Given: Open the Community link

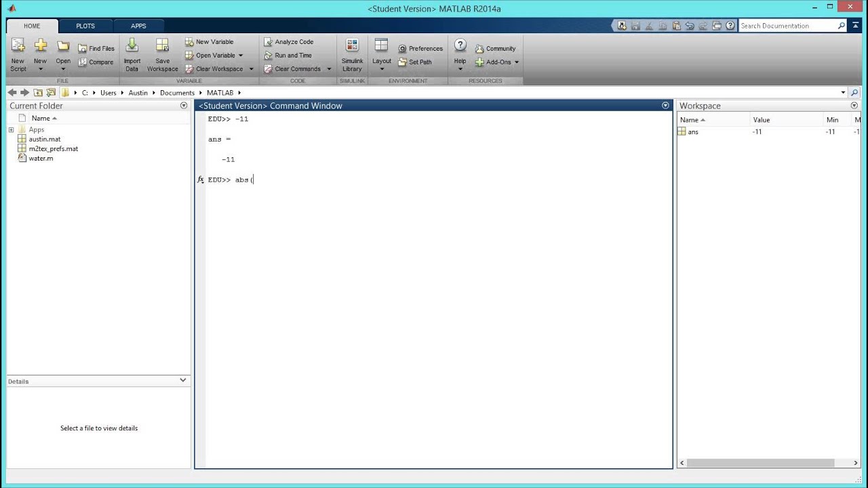Looking at the screenshot, I should pos(495,49).
